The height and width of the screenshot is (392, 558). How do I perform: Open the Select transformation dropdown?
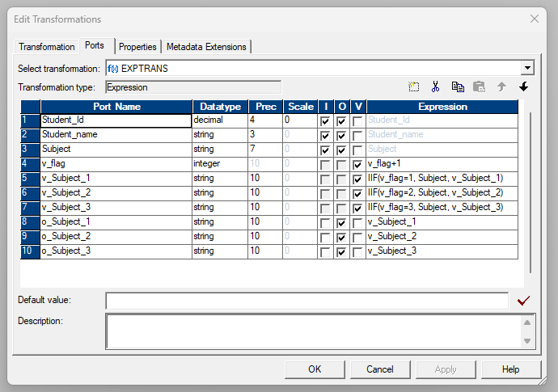(x=527, y=69)
